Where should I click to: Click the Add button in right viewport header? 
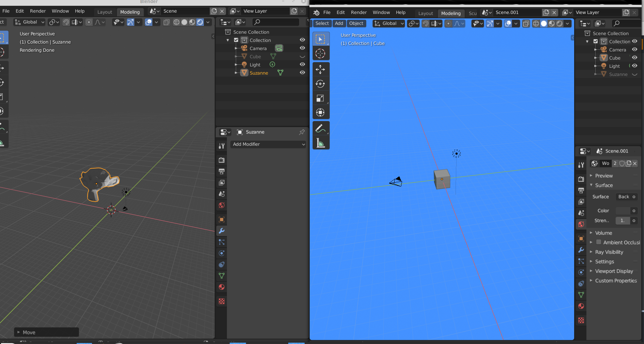[x=339, y=24]
